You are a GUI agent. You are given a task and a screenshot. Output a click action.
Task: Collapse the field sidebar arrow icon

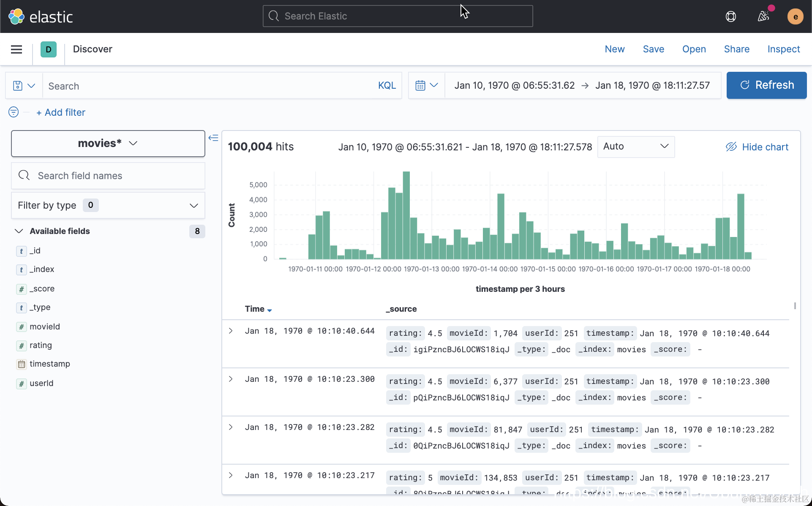click(x=213, y=138)
